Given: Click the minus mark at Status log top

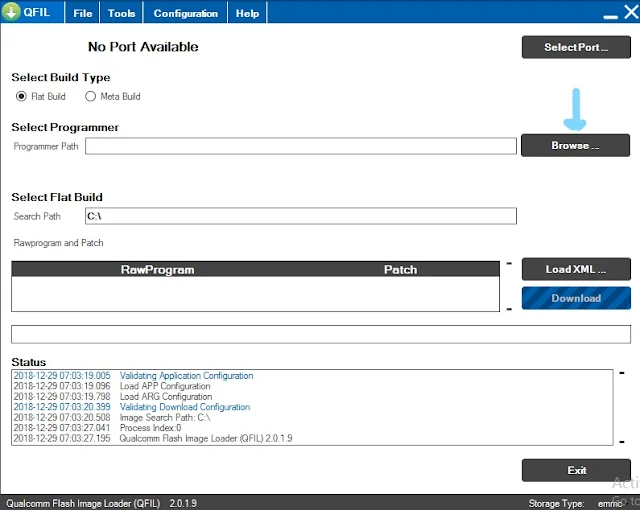Looking at the screenshot, I should click(x=622, y=373).
